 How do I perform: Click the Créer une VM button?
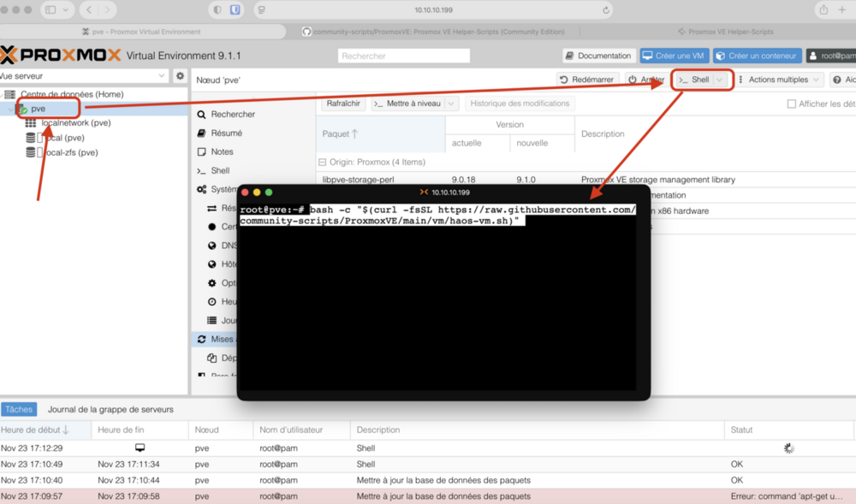click(675, 56)
